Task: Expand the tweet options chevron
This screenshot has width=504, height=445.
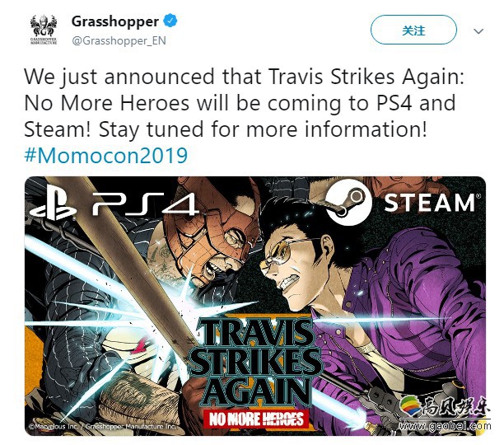Action: point(478,31)
